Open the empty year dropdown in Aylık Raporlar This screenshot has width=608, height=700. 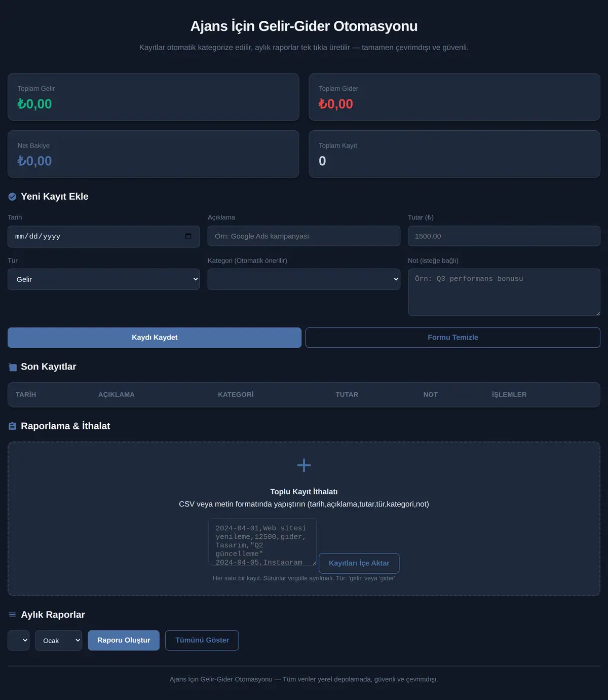click(x=18, y=640)
